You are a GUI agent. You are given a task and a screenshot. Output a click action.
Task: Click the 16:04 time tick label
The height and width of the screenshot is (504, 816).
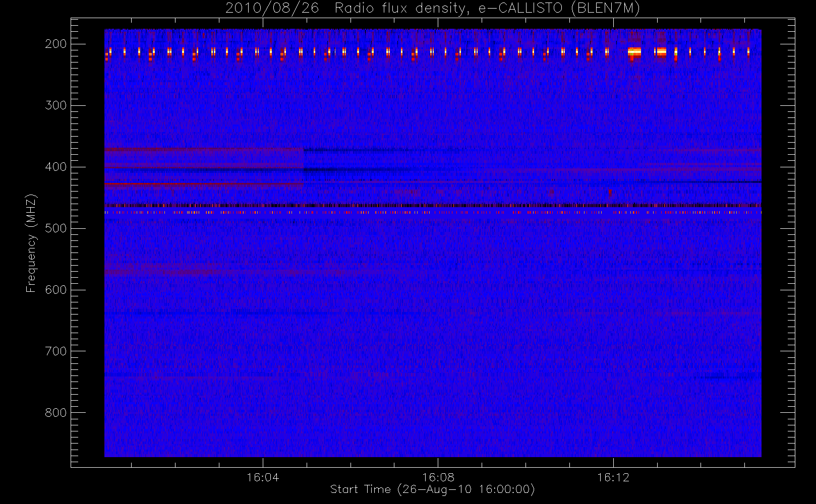(263, 477)
